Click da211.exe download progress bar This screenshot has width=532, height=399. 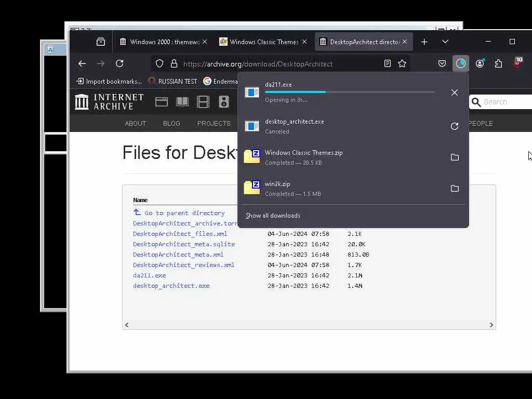tap(350, 92)
